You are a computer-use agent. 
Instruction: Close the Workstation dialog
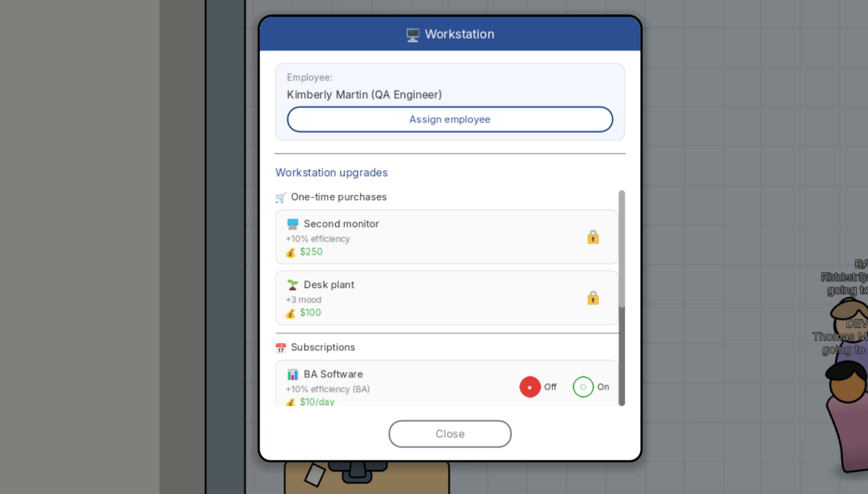pos(450,434)
